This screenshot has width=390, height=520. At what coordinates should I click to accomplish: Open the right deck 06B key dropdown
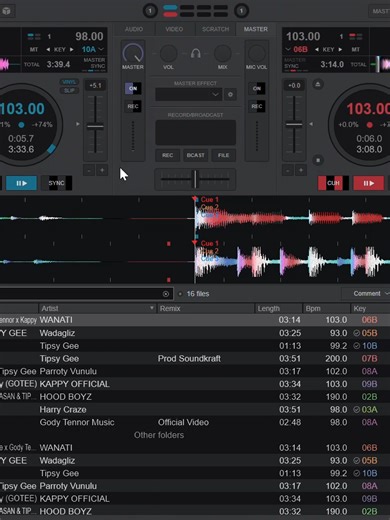[x=296, y=49]
